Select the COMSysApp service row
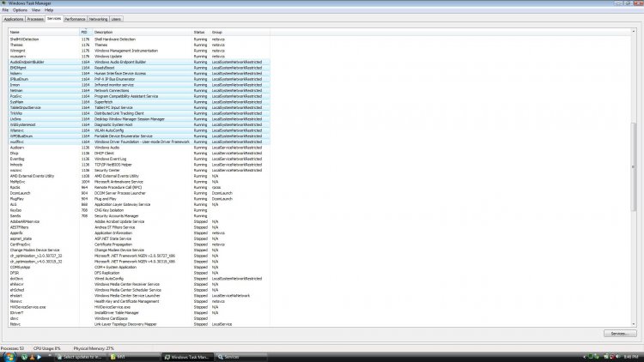The height and width of the screenshot is (362, 644). tap(139, 267)
